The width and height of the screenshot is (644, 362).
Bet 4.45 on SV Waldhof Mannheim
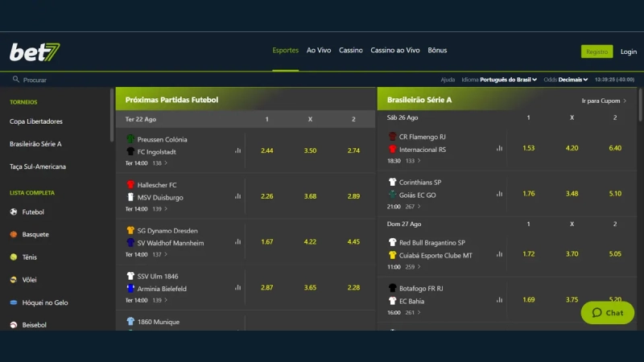tap(353, 242)
